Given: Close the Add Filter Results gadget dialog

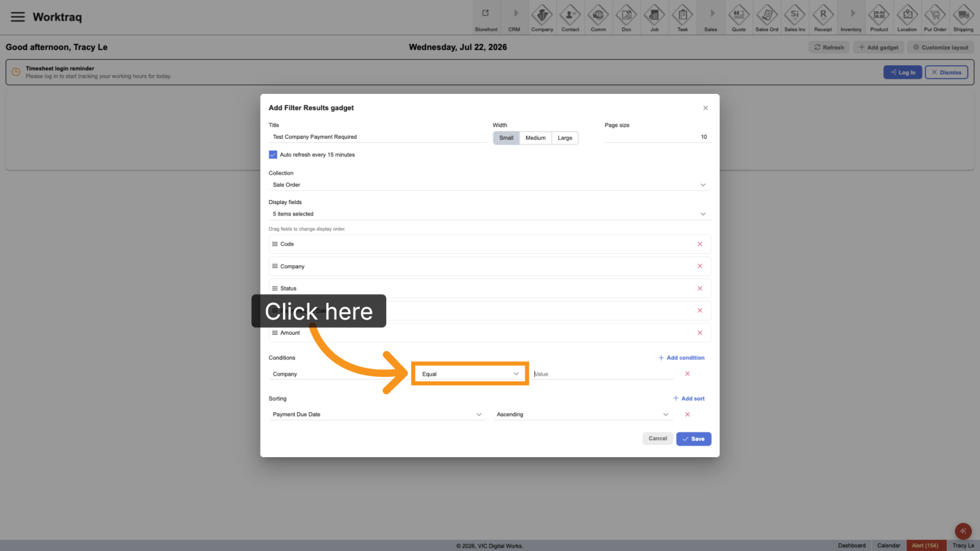Looking at the screenshot, I should [x=705, y=108].
